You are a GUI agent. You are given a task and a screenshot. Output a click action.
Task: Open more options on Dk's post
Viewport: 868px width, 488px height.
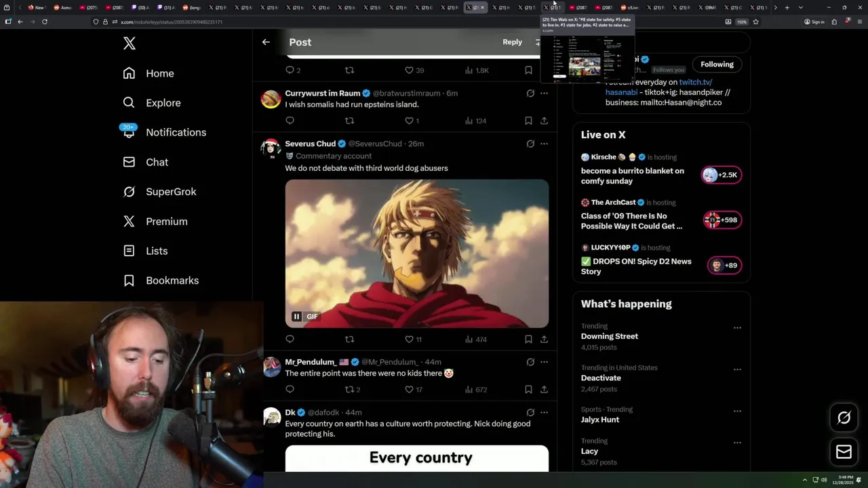click(544, 412)
